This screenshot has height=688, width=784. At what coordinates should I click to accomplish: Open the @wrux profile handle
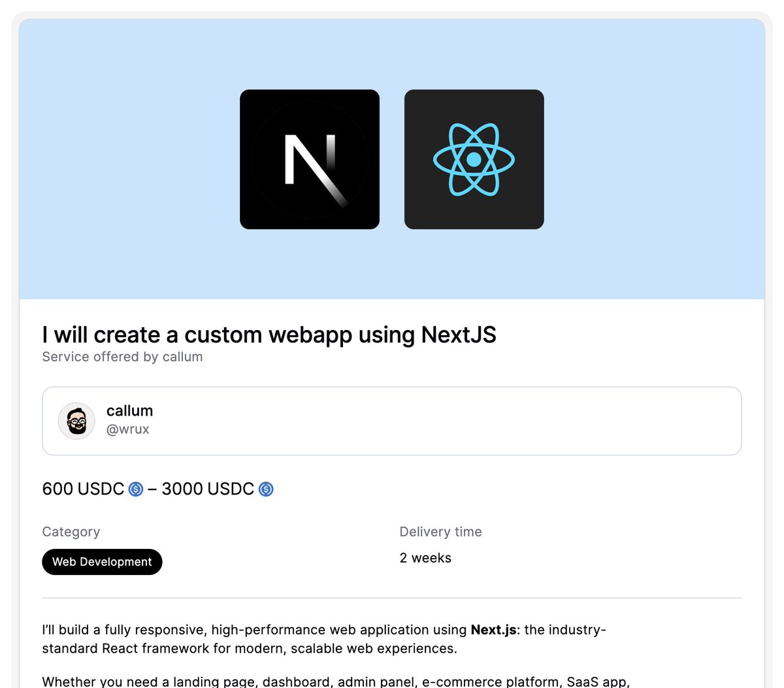128,429
